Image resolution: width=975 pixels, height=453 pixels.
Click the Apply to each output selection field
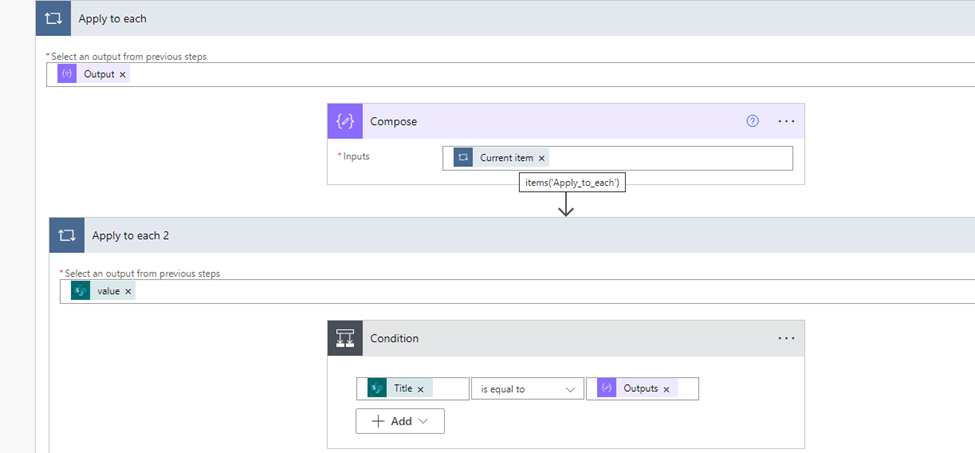click(x=511, y=74)
